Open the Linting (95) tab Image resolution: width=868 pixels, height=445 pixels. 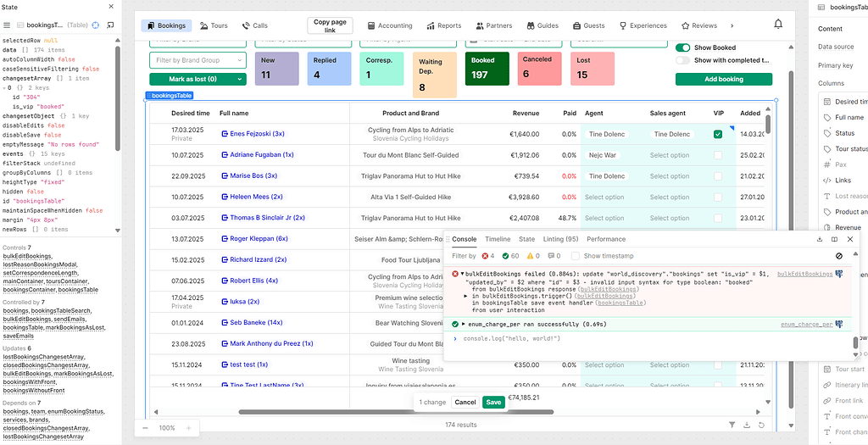[561, 239]
